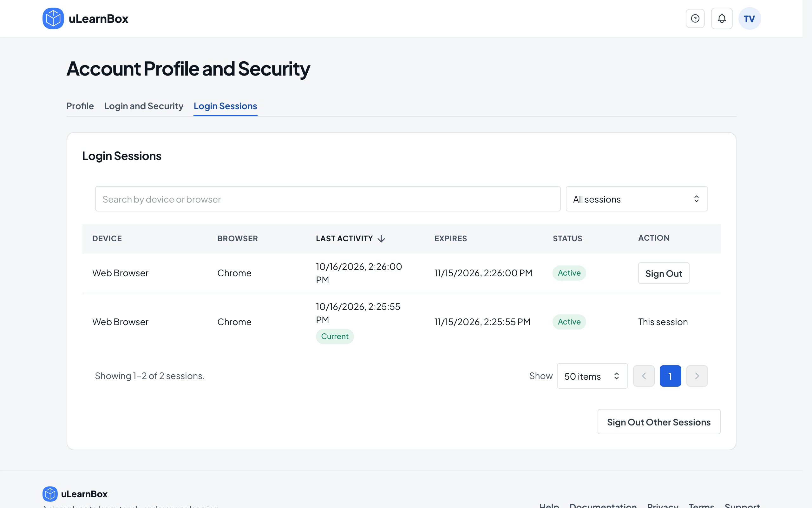812x508 pixels.
Task: Click the footer uLearnBox logo icon
Action: pyautogui.click(x=50, y=493)
